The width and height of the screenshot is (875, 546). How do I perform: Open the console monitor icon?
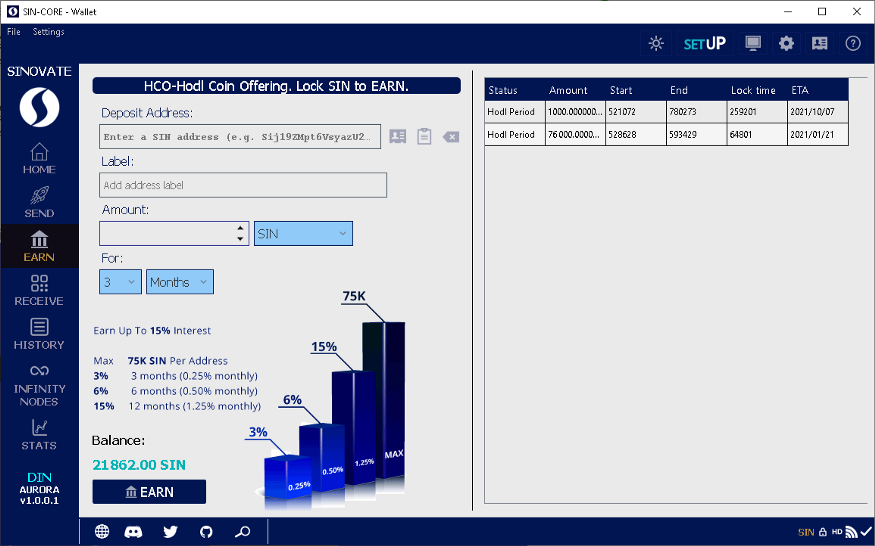(753, 44)
